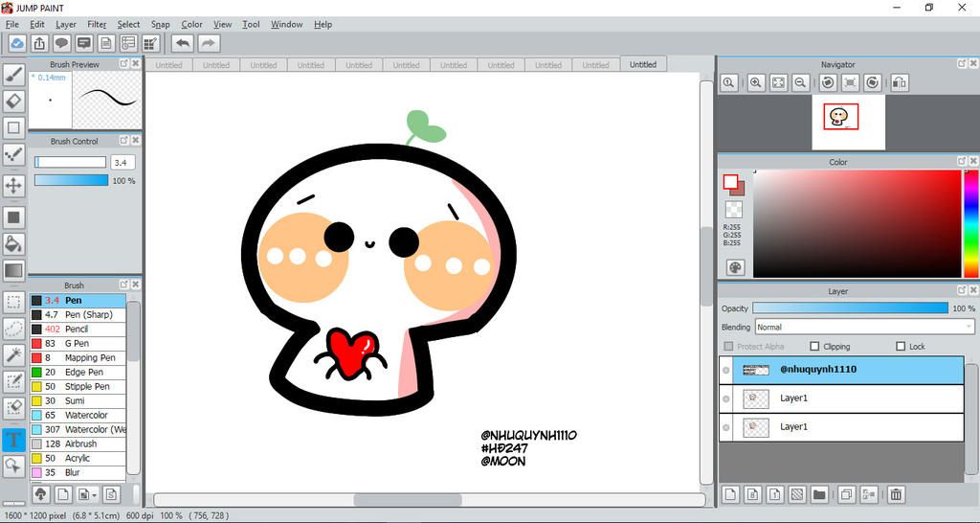This screenshot has width=980, height=523.
Task: Click the speech bubble icon
Action: [61, 43]
